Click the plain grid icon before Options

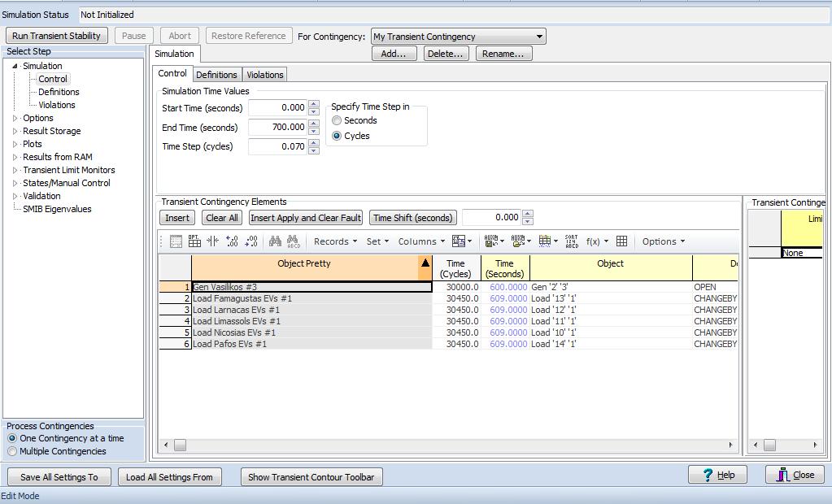coord(622,241)
